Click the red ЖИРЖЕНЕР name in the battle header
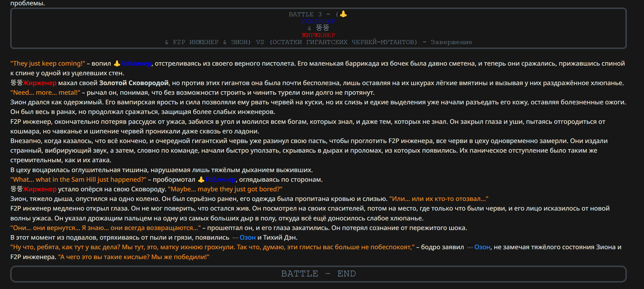Viewport: 644px width, 289px height. pyautogui.click(x=318, y=35)
